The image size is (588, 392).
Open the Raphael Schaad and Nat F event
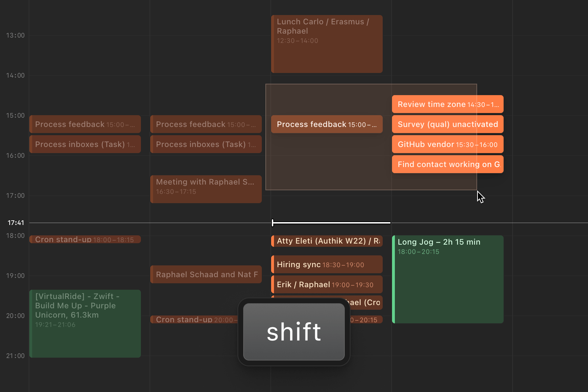[206, 274]
